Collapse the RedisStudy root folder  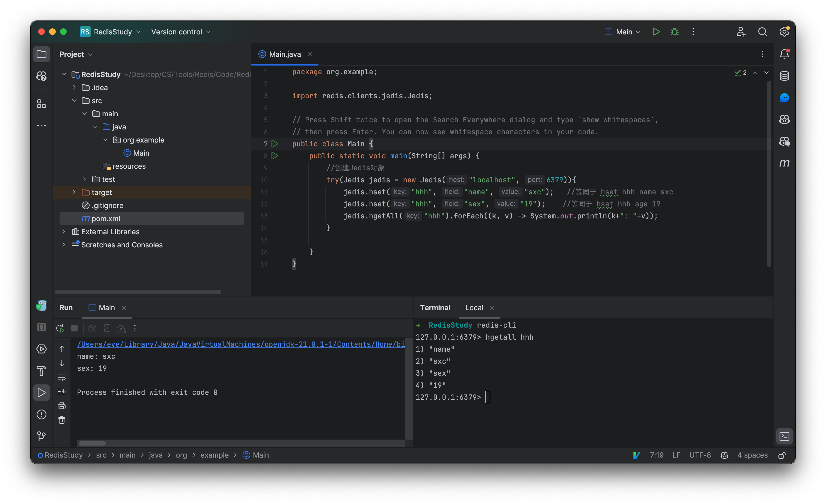(64, 74)
